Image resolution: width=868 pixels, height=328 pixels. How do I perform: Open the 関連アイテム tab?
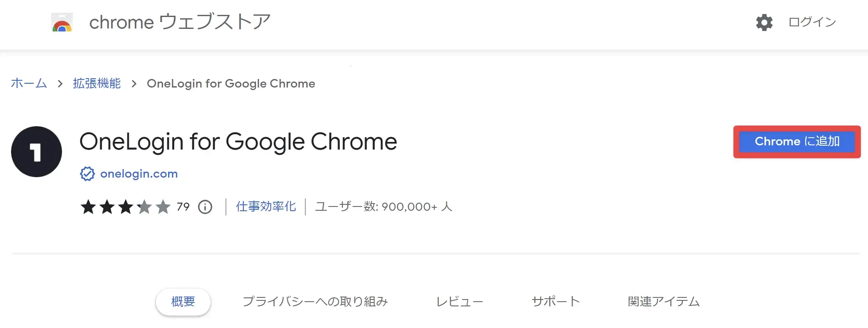[x=664, y=302]
